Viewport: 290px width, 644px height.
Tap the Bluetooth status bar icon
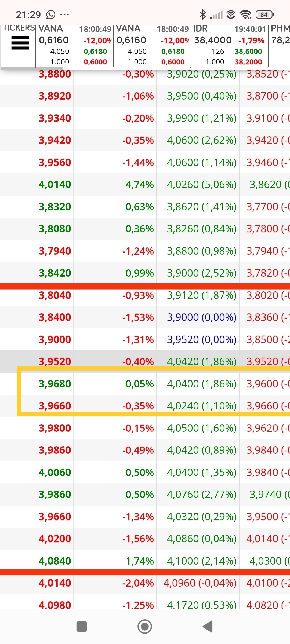202,14
